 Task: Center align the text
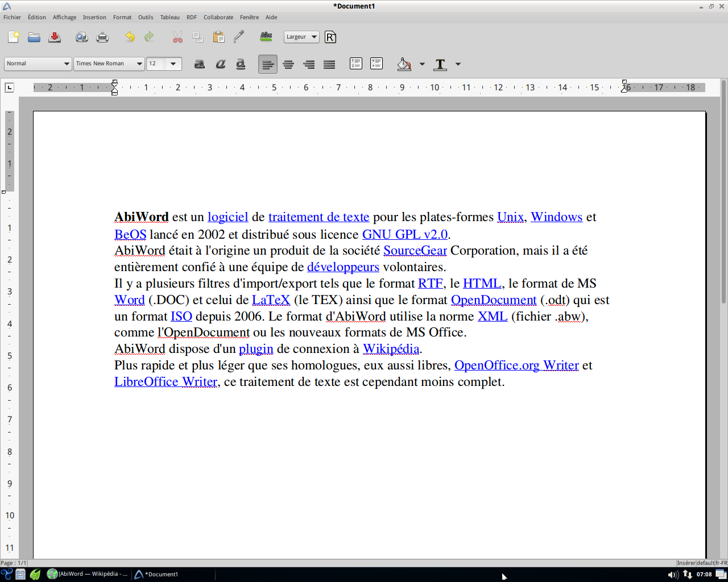[x=288, y=64]
